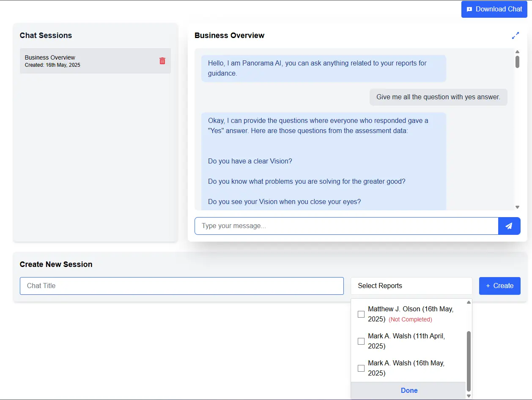The width and height of the screenshot is (532, 400).
Task: Check the Matthew J. Olson report checkbox
Action: point(361,314)
